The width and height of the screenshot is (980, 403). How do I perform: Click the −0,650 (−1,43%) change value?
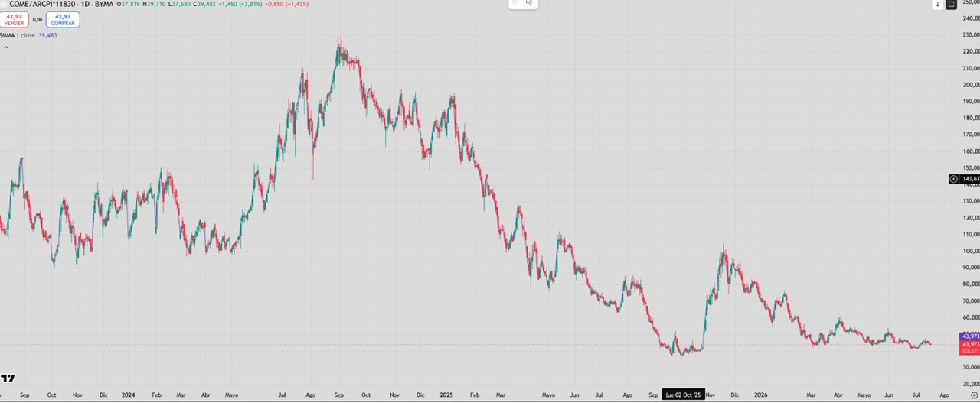coord(286,4)
